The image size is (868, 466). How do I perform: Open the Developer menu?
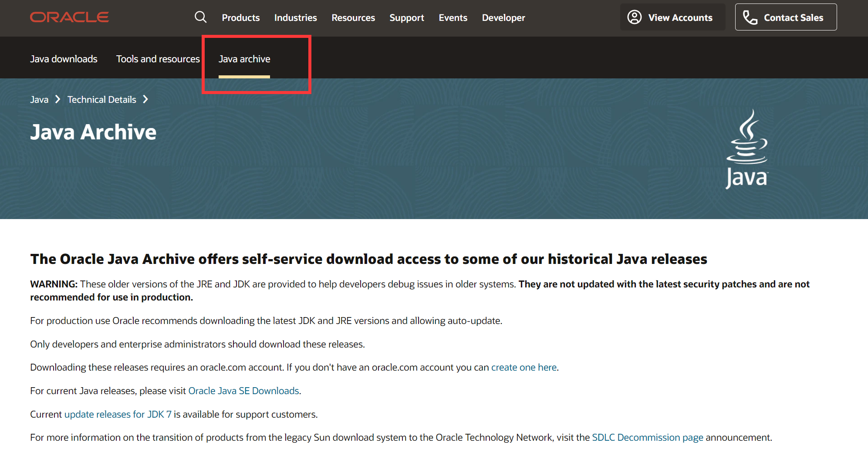tap(503, 18)
